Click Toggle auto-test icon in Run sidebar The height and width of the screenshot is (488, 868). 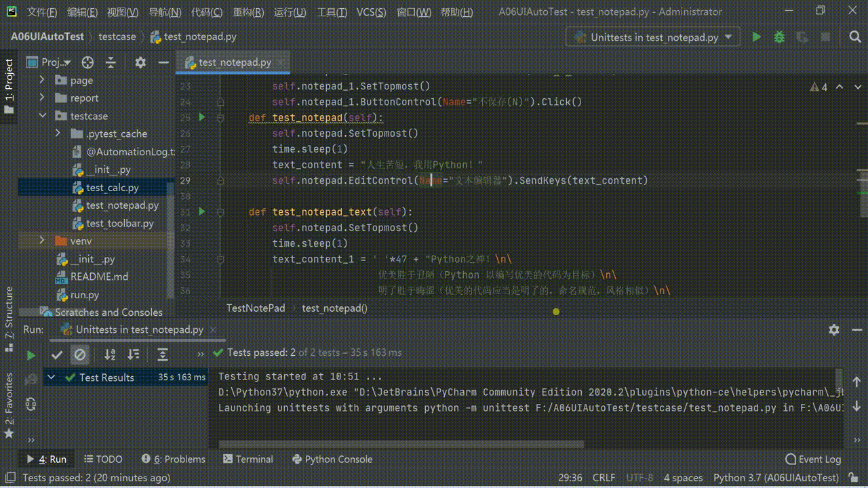[31, 404]
